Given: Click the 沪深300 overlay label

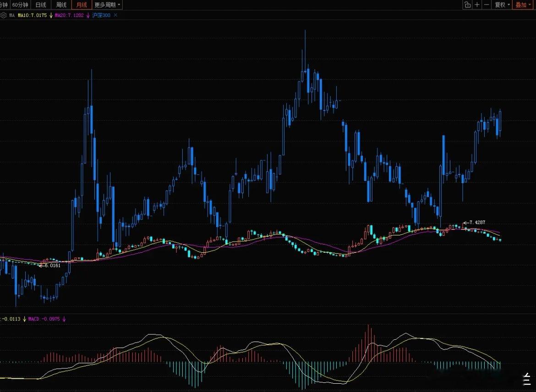Looking at the screenshot, I should click(102, 16).
